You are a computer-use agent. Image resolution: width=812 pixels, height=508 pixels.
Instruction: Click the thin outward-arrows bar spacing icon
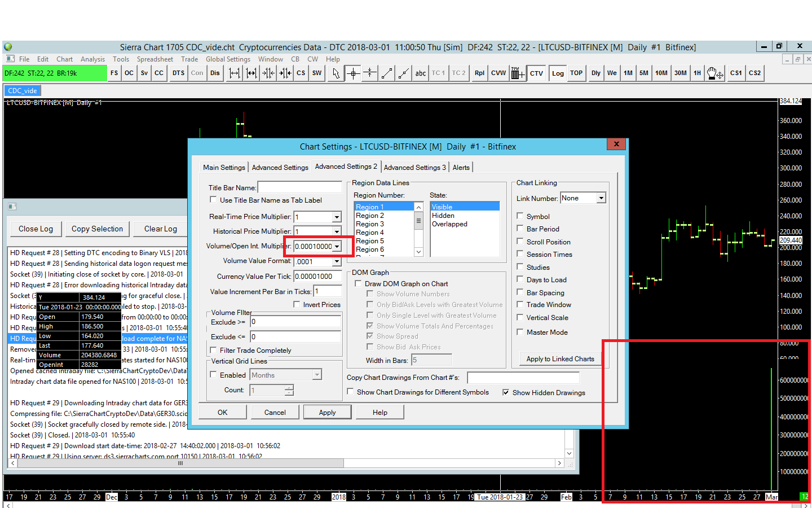point(235,73)
